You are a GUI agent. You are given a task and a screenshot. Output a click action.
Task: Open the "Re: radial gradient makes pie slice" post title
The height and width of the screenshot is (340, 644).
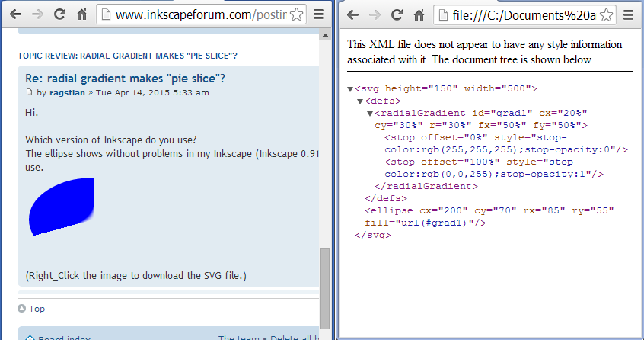pyautogui.click(x=125, y=79)
